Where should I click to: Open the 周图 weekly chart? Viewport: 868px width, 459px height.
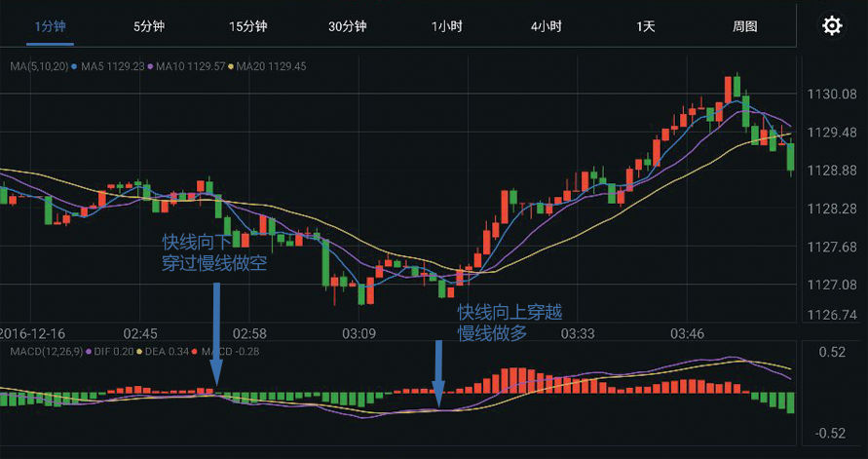745,26
